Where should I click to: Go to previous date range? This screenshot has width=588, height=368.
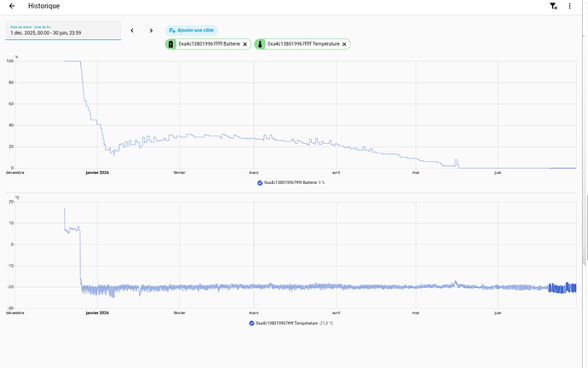tap(132, 31)
